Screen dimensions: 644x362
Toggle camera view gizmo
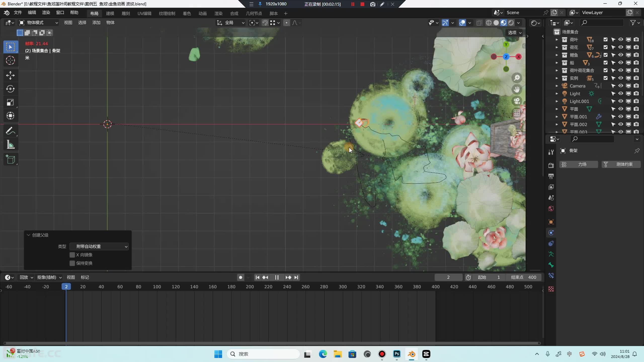517,101
